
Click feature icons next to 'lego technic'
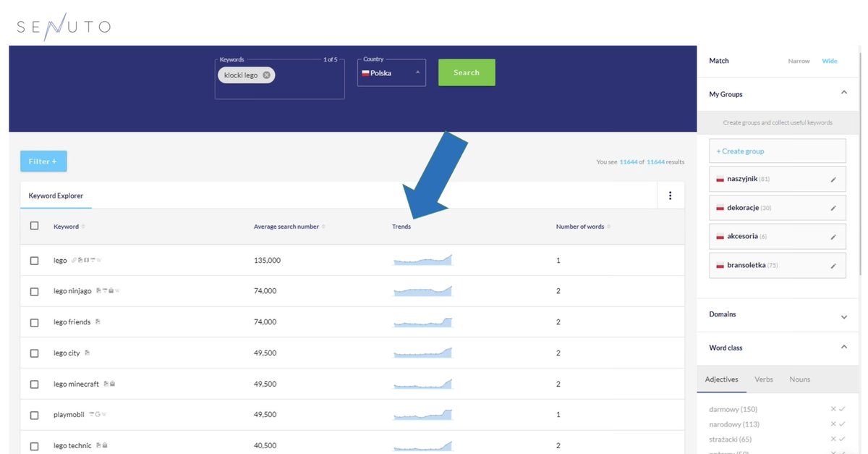(x=102, y=446)
